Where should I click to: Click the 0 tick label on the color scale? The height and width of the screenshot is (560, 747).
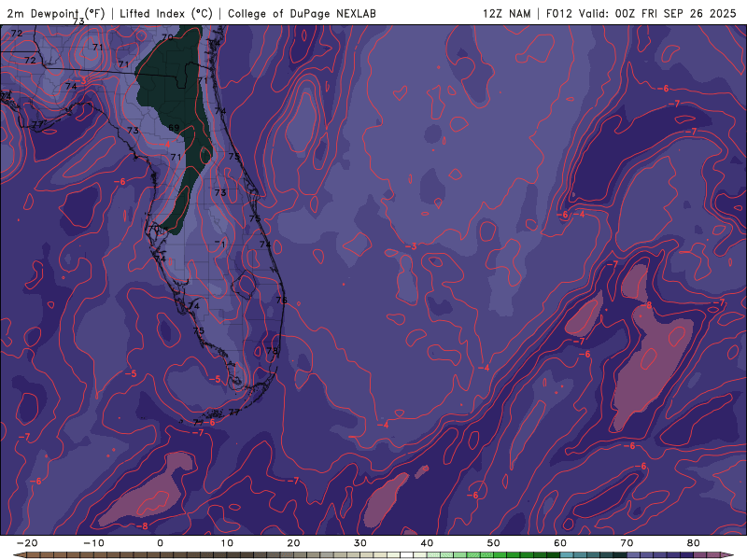click(160, 542)
